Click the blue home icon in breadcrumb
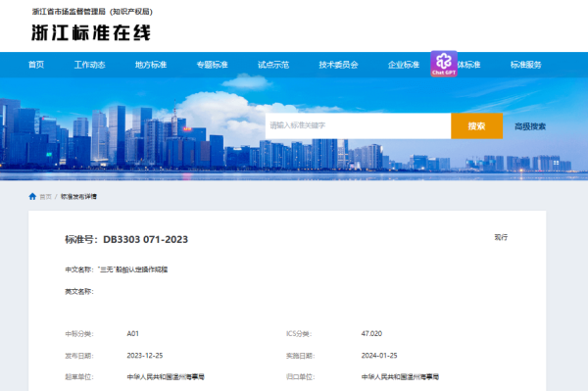 pyautogui.click(x=32, y=196)
